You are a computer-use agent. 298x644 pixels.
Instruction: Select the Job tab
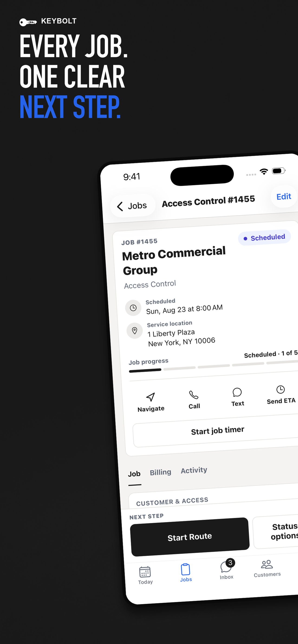134,474
